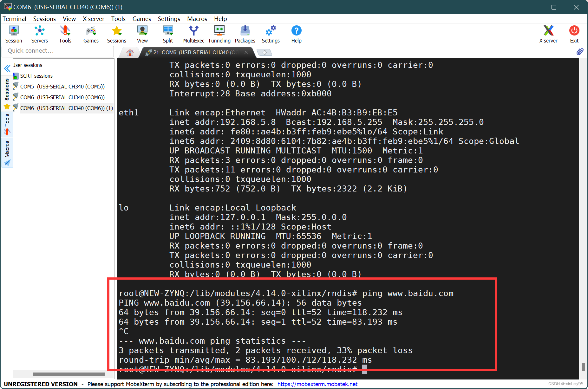The width and height of the screenshot is (588, 389).
Task: Collapse the left sessions sidebar
Action: coord(7,68)
